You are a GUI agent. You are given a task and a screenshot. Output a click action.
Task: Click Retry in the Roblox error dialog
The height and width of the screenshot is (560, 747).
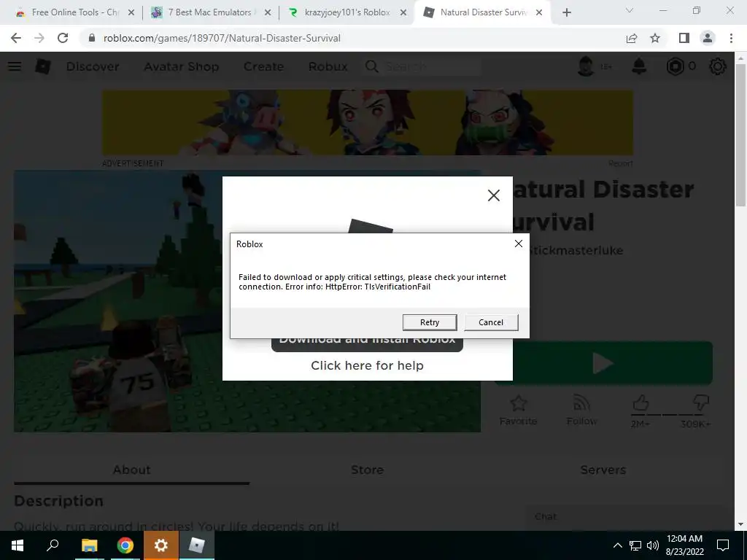[429, 322]
